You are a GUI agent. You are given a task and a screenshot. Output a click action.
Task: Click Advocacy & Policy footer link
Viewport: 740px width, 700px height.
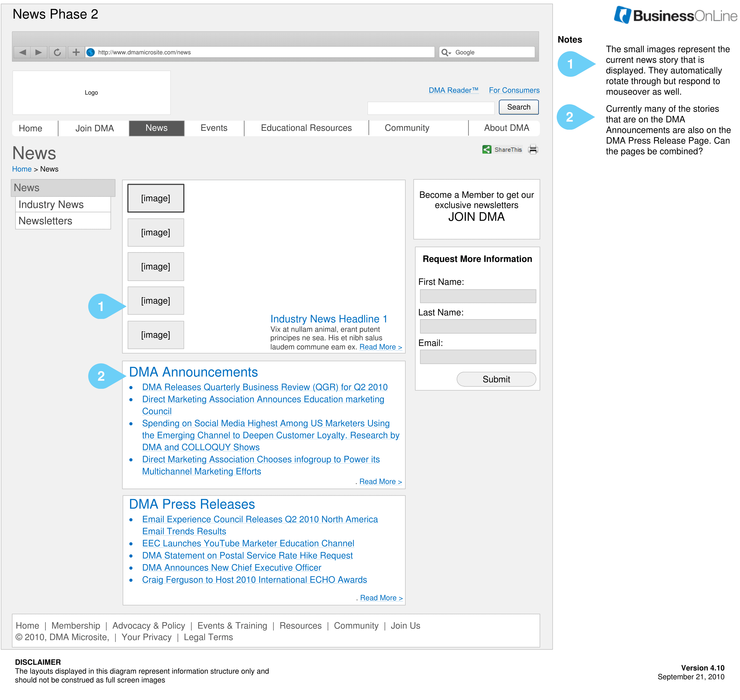pyautogui.click(x=149, y=626)
